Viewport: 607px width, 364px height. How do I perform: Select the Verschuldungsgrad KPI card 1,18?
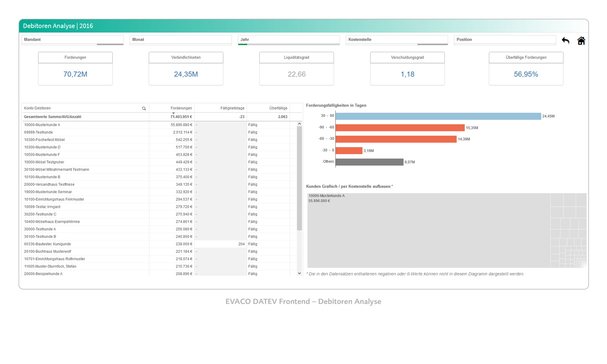(x=408, y=69)
